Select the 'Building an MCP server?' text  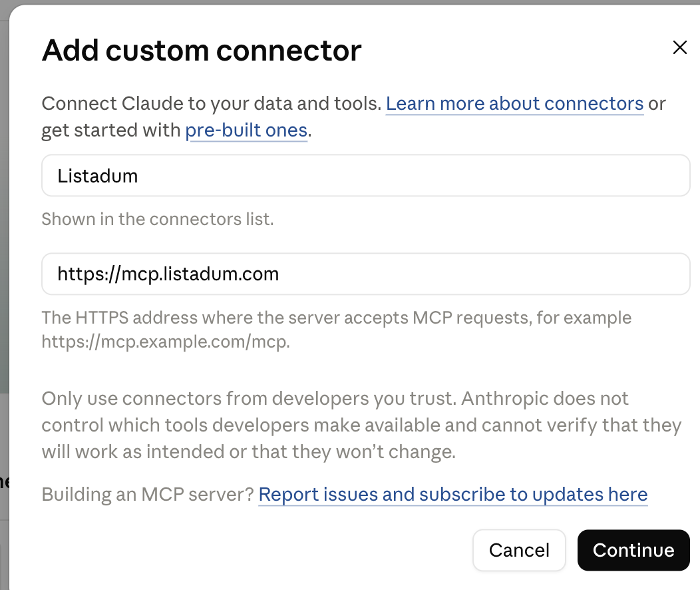[x=148, y=494]
